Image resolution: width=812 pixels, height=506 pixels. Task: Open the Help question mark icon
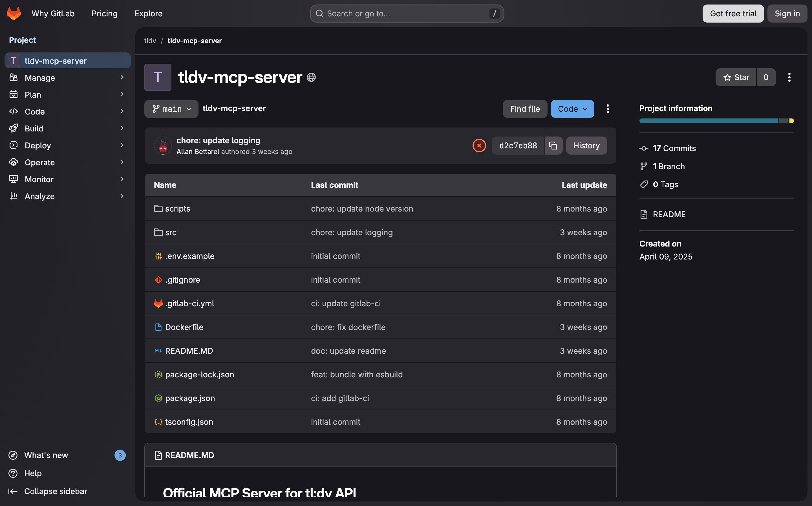13,473
